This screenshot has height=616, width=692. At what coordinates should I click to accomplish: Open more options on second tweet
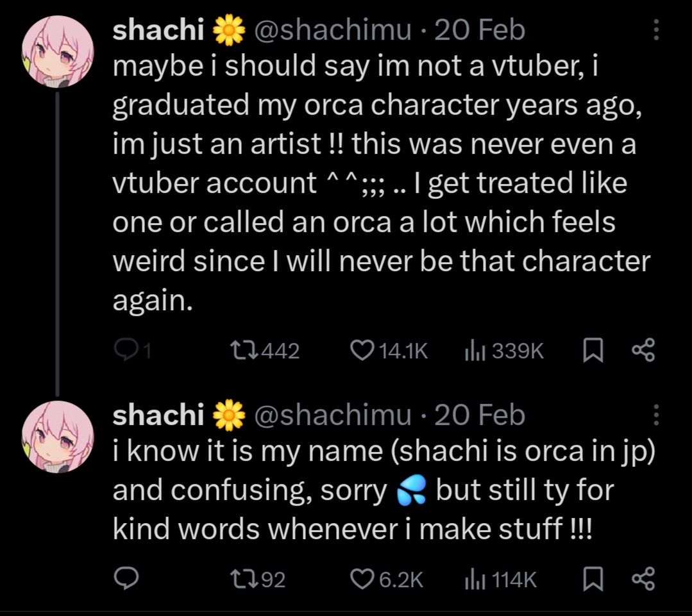(x=655, y=415)
